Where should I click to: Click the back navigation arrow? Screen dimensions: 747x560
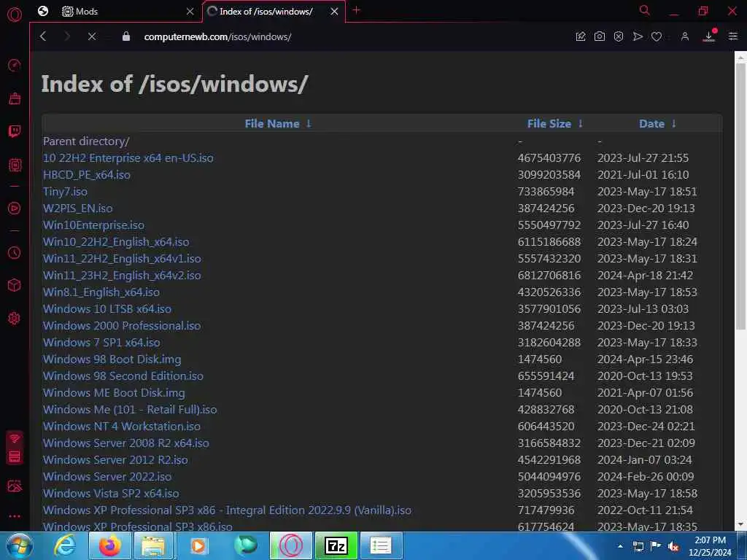[x=43, y=36]
